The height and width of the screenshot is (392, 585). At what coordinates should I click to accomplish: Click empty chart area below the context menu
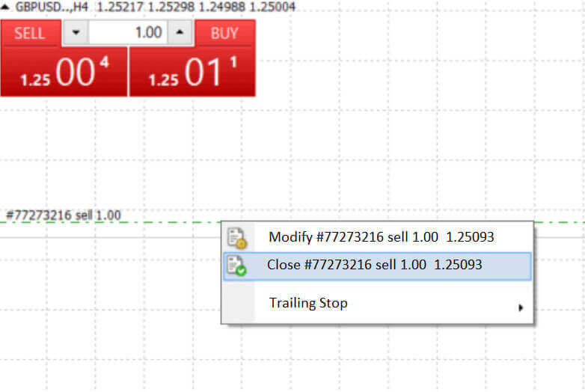point(374,359)
